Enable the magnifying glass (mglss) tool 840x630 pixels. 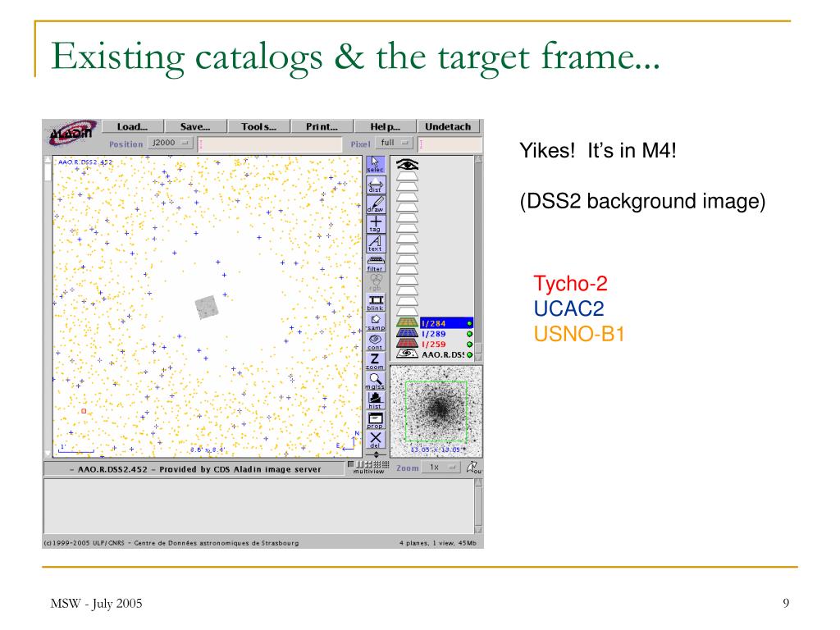(x=375, y=381)
